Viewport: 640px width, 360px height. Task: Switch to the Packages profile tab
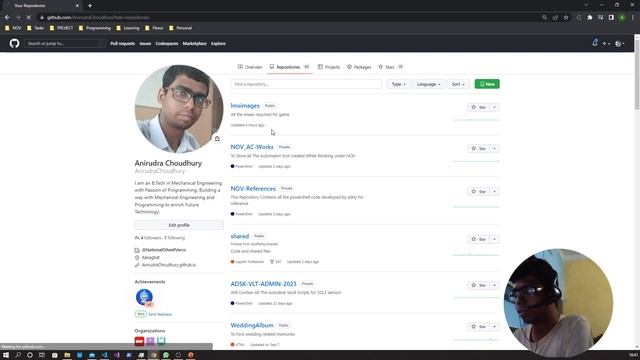pos(359,67)
